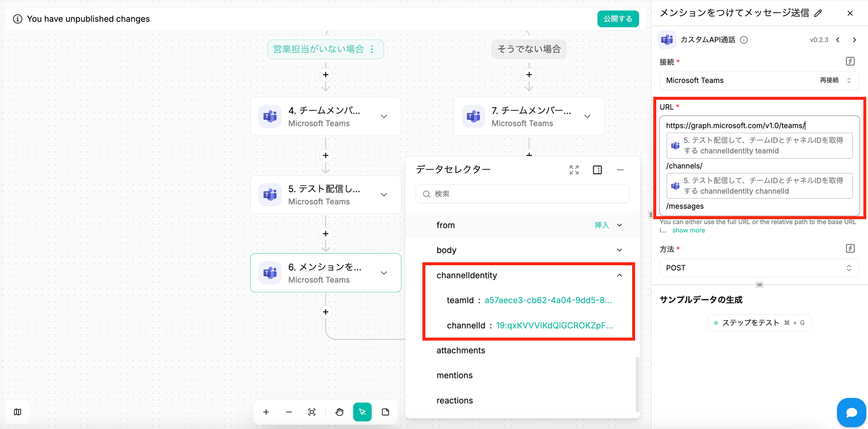Image resolution: width=868 pixels, height=429 pixels.
Task: Select the teamId value in the data selector
Action: tap(548, 301)
